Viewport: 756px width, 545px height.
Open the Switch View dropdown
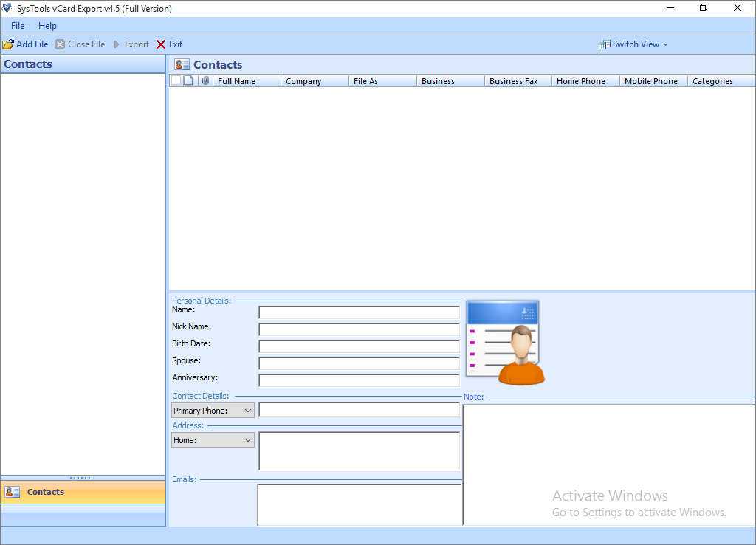pos(665,44)
